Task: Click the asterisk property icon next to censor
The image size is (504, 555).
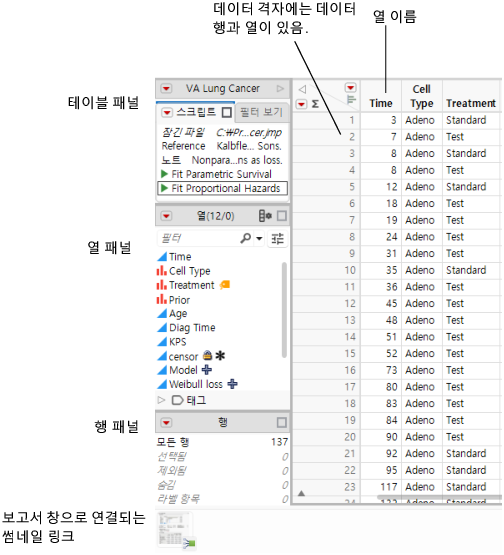Action: click(x=220, y=355)
